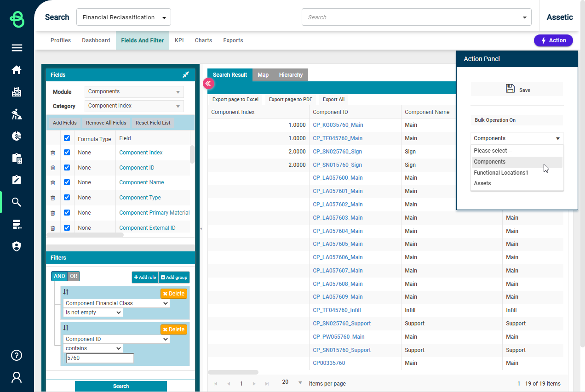The height and width of the screenshot is (392, 585).
Task: Click the sort arrows on Component Financial Class rule
Action: tap(66, 292)
